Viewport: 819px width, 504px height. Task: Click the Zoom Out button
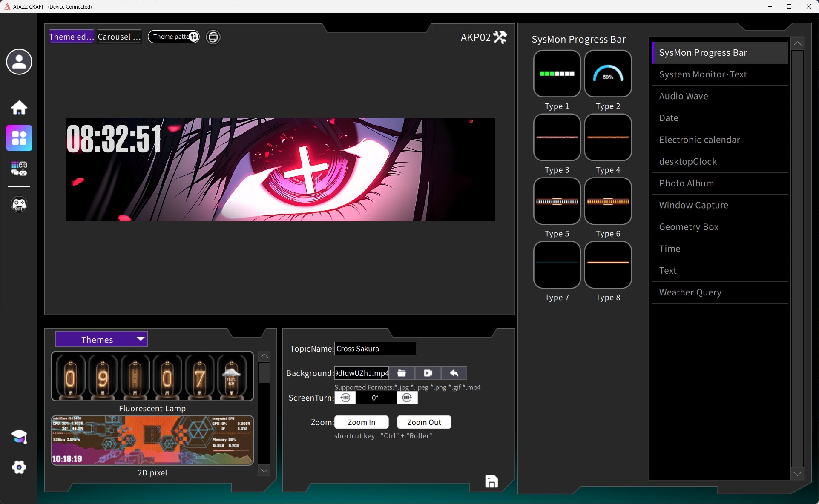(x=424, y=422)
